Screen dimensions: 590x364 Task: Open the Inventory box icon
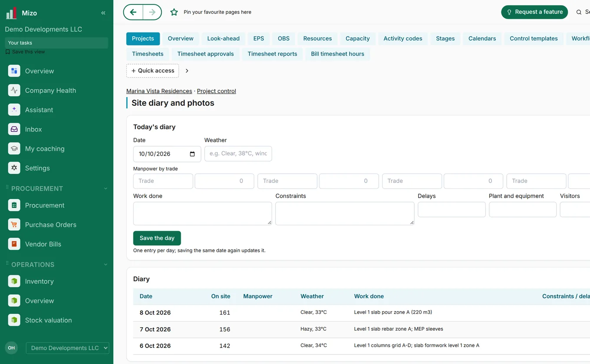pos(14,281)
